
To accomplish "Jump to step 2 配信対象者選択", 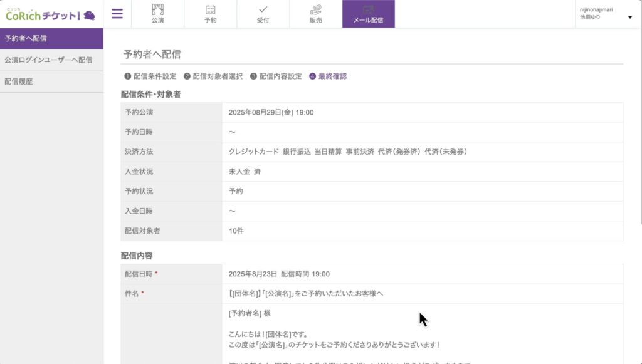I will [x=213, y=76].
